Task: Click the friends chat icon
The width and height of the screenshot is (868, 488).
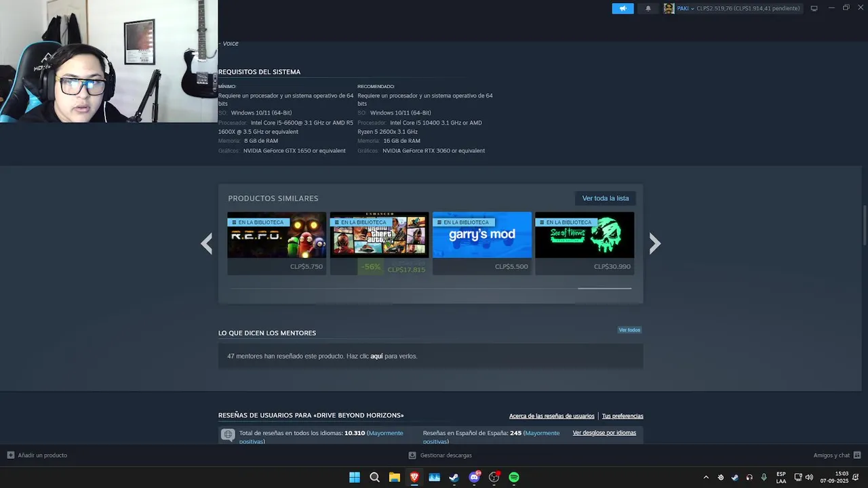Action: (857, 455)
